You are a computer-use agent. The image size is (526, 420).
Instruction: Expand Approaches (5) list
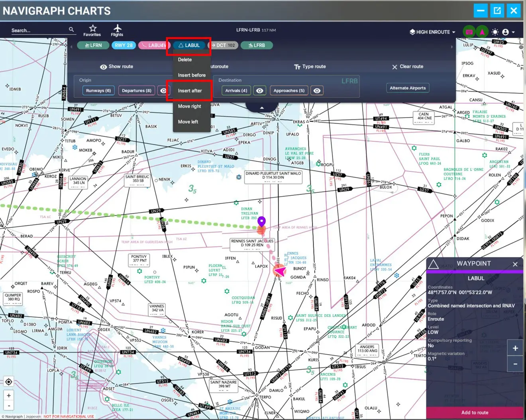tap(289, 91)
